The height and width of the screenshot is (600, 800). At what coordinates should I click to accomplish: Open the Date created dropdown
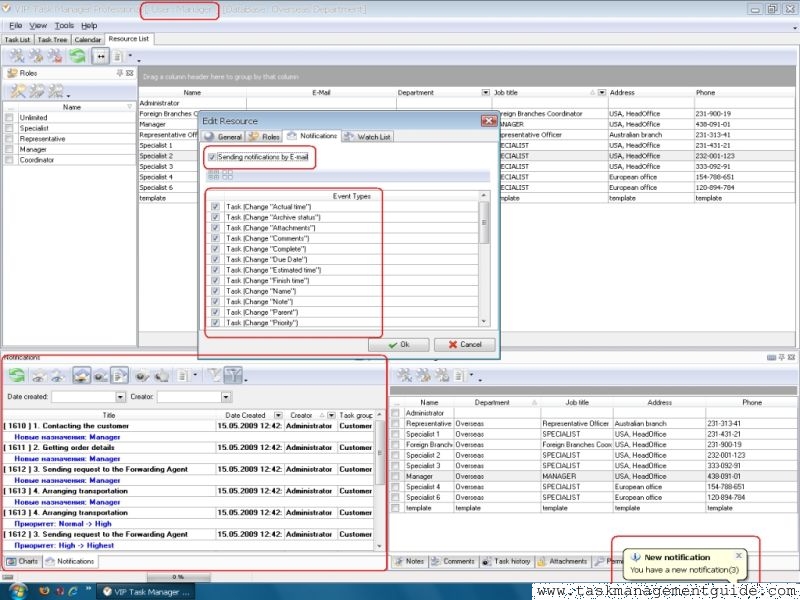tap(120, 396)
